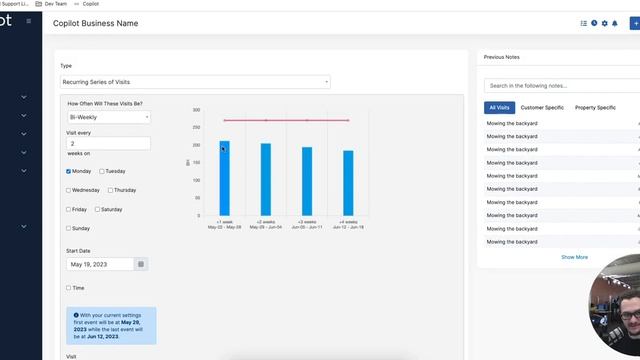Click the search notes input field
This screenshot has width=640, height=360.
pos(562,86)
